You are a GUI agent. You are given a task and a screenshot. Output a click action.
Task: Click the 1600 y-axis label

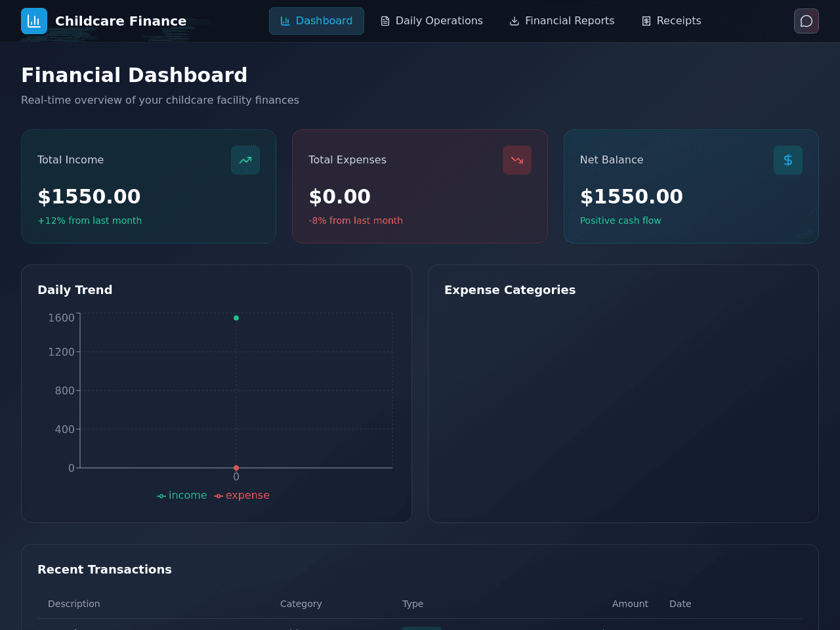coord(61,318)
